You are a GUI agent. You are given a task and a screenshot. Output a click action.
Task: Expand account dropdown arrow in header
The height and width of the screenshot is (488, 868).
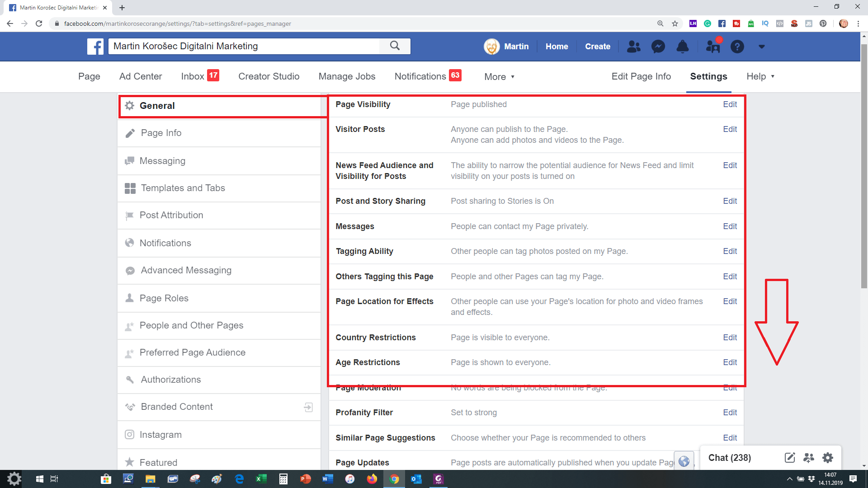tap(762, 47)
